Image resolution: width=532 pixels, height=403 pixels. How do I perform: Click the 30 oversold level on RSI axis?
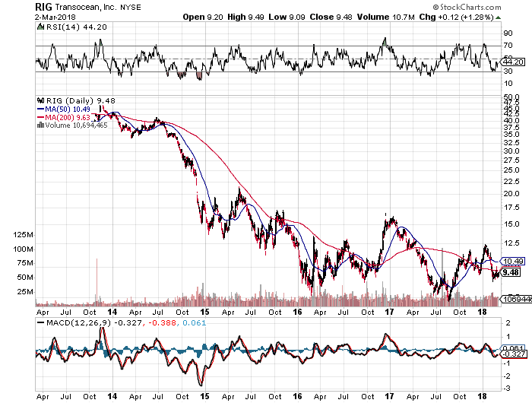pos(508,71)
